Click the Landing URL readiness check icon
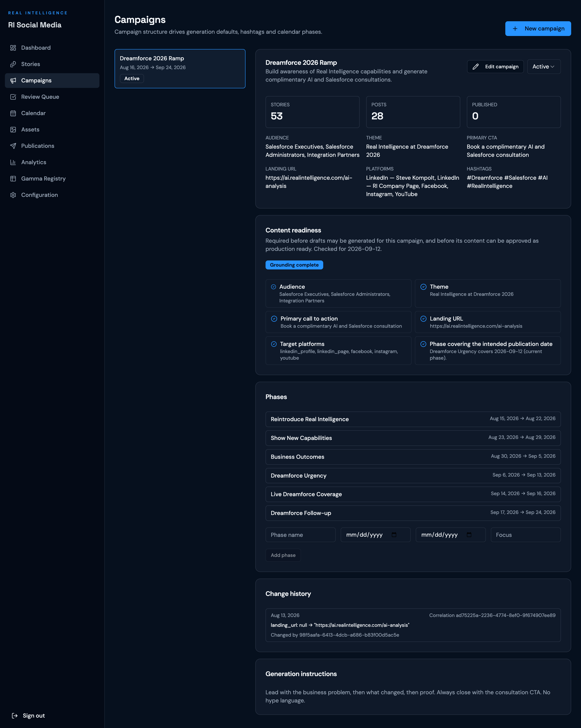This screenshot has height=728, width=581. (x=423, y=319)
